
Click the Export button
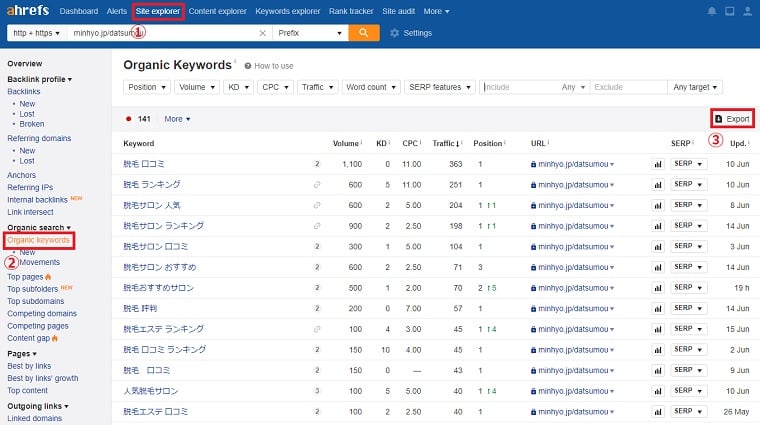point(732,119)
